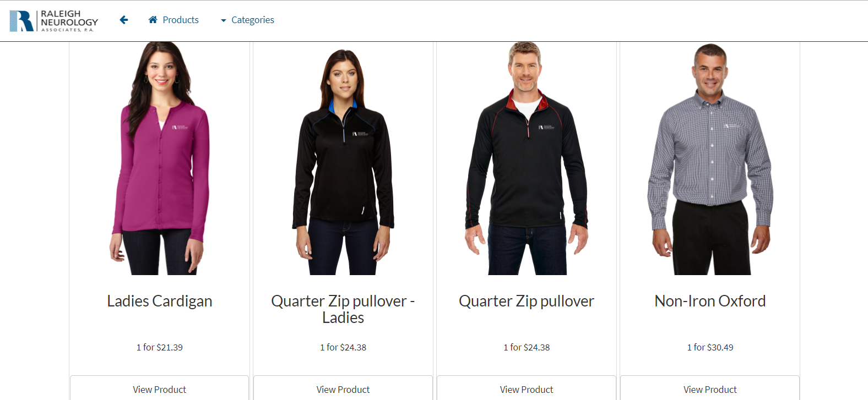Viewport: 868px width, 400px height.
Task: View Product for Ladies Cardigan
Action: (x=160, y=388)
